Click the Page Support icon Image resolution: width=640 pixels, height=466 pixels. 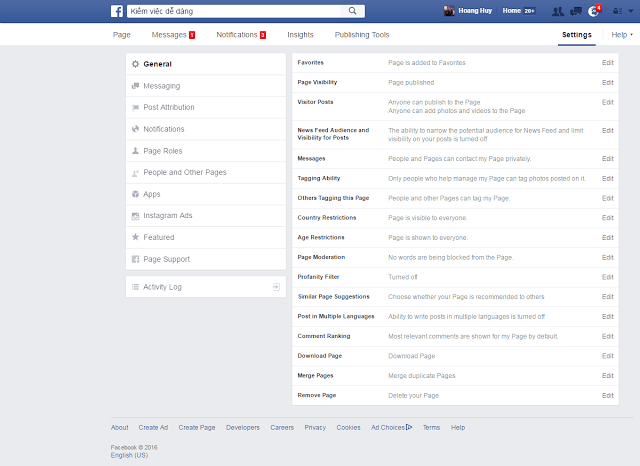(x=136, y=259)
